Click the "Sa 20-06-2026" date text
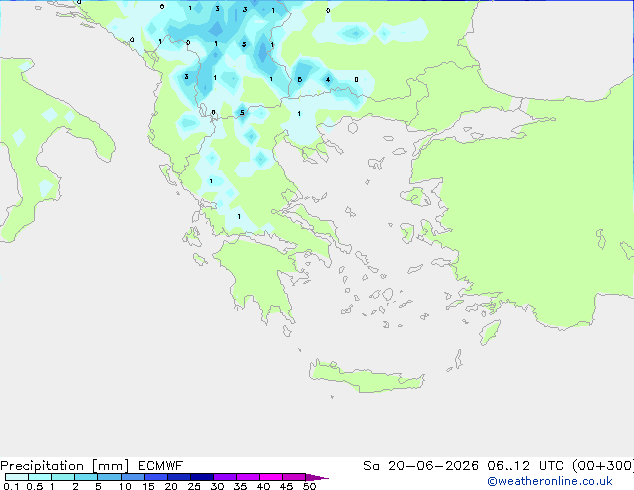This screenshot has height=490, width=634. point(421,466)
